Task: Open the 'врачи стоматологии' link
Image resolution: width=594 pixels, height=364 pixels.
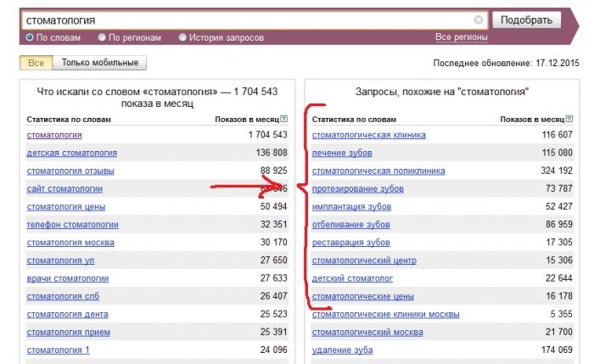Action: [67, 278]
